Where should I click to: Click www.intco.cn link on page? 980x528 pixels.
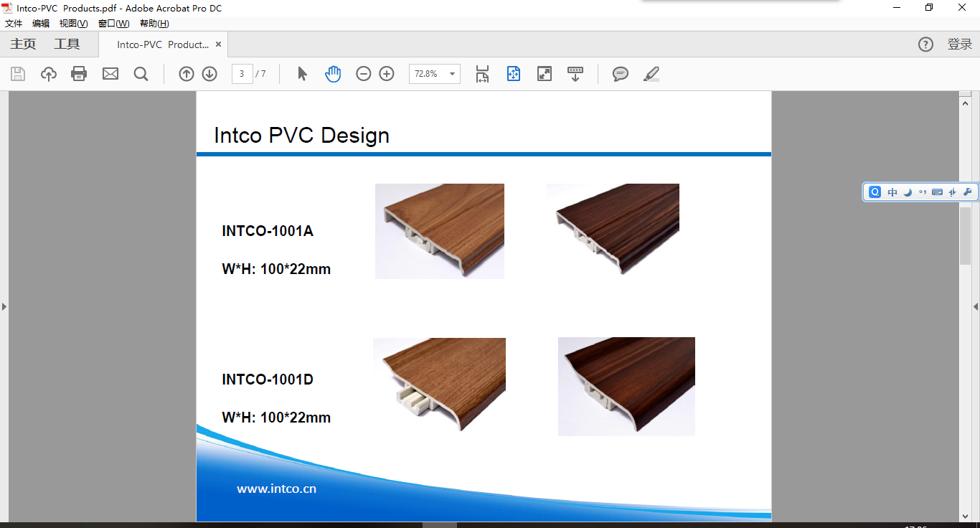point(276,489)
